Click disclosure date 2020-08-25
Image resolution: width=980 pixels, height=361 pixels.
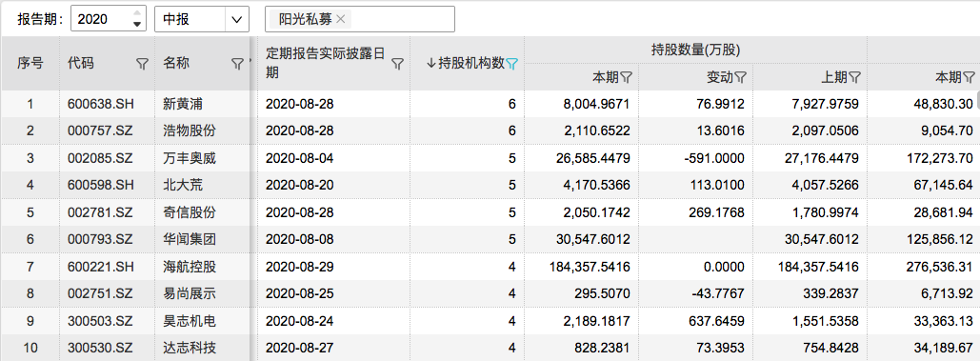(x=300, y=293)
